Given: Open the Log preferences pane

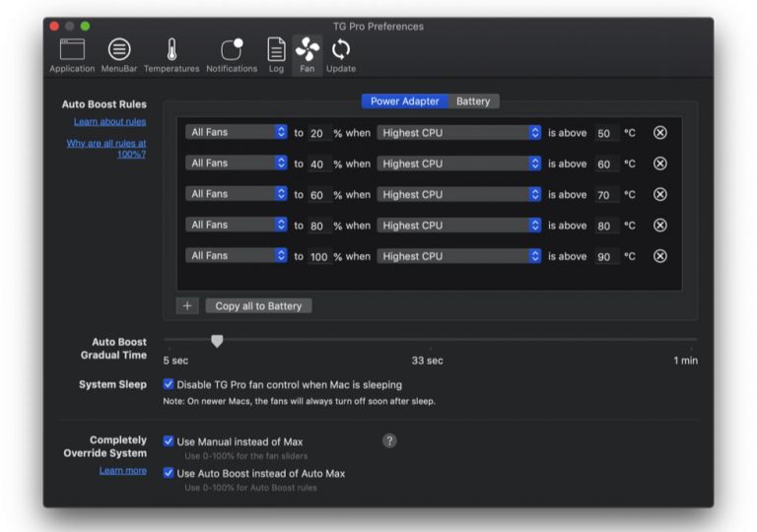Looking at the screenshot, I should click(x=276, y=55).
